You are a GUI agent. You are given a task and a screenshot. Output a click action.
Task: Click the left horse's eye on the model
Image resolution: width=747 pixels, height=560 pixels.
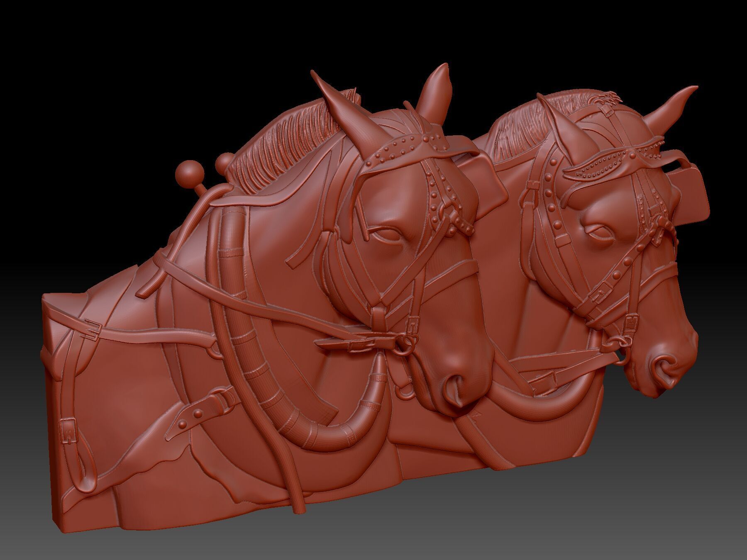click(387, 236)
